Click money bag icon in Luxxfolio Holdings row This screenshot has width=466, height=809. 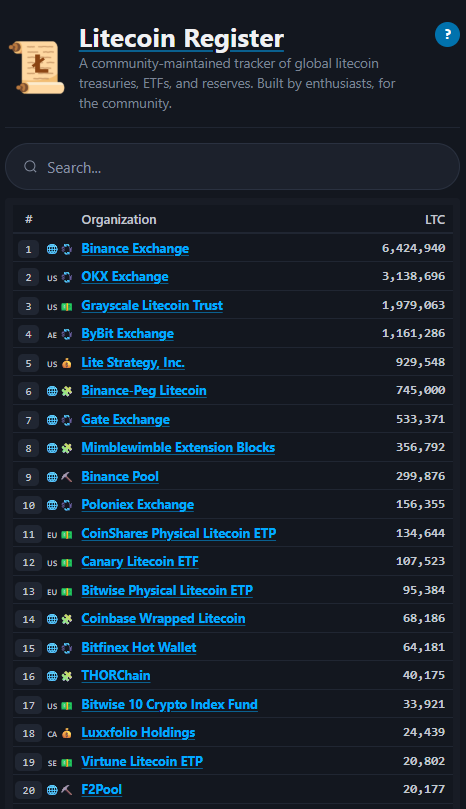click(67, 733)
